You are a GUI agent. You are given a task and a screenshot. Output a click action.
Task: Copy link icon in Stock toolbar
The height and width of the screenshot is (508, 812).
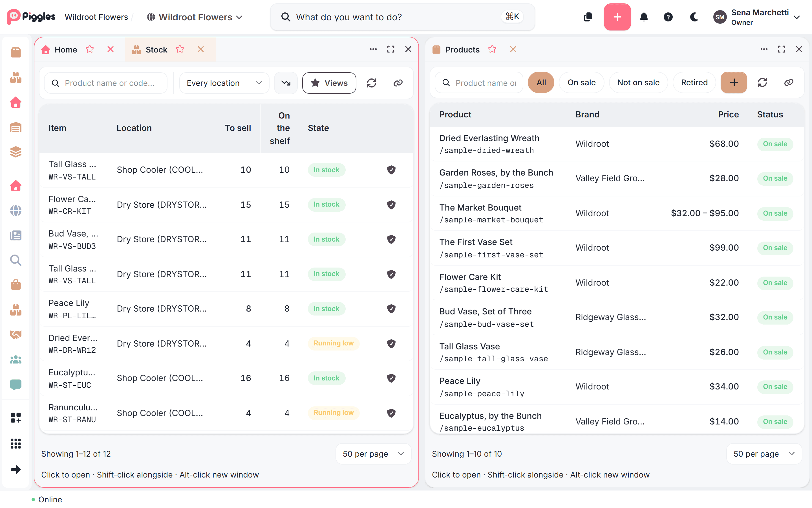398,83
